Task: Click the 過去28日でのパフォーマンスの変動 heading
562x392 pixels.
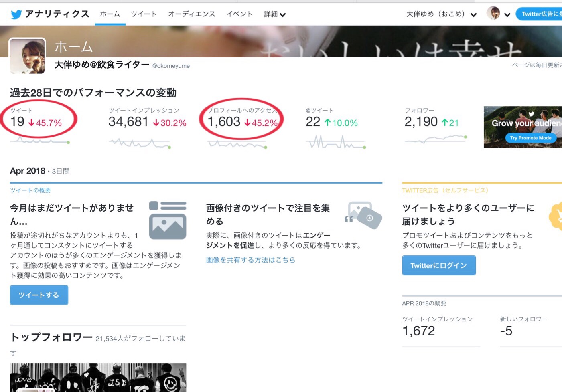Action: [93, 93]
